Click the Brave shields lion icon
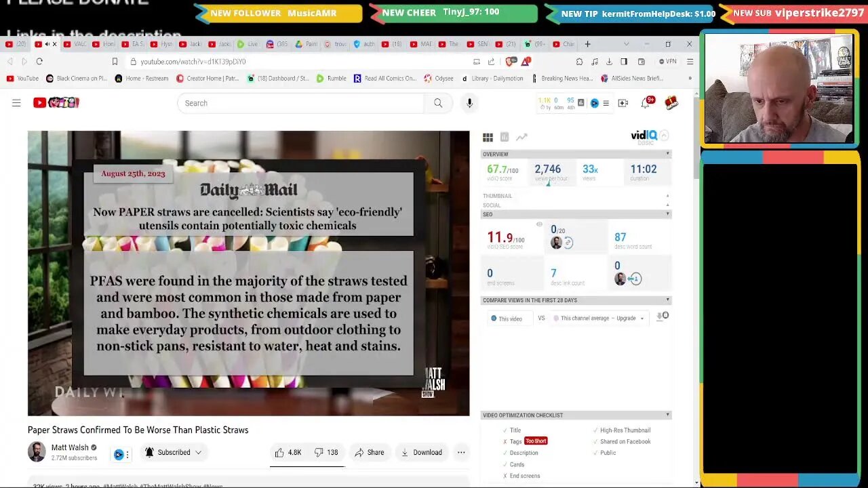This screenshot has height=488, width=868. coord(510,62)
